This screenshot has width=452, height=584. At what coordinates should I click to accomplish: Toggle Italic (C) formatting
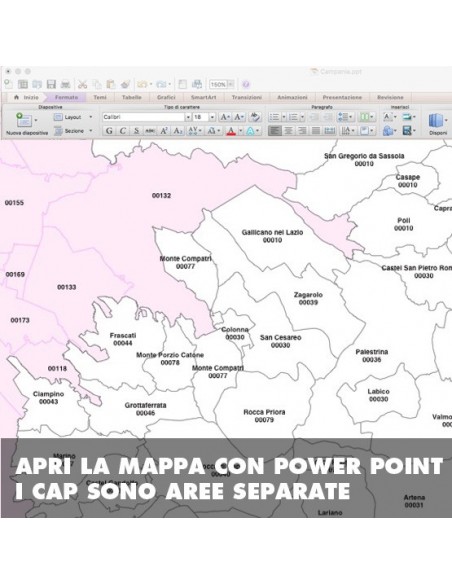point(122,131)
